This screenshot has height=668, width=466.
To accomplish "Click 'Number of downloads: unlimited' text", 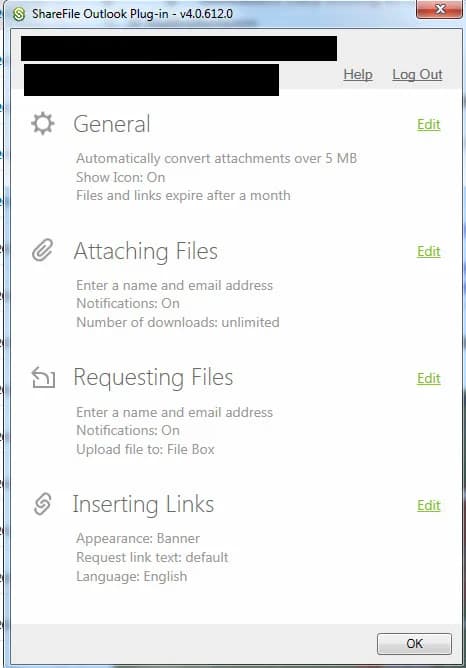I will [x=178, y=322].
